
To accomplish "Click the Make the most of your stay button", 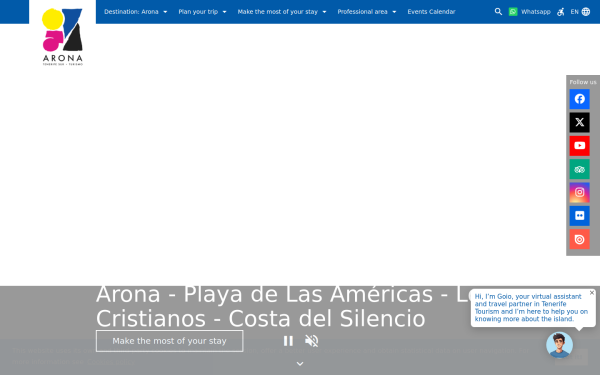I will click(x=170, y=341).
